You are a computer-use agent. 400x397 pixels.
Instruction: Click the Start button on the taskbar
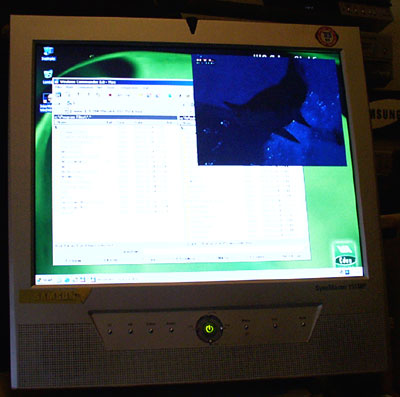click(x=45, y=280)
